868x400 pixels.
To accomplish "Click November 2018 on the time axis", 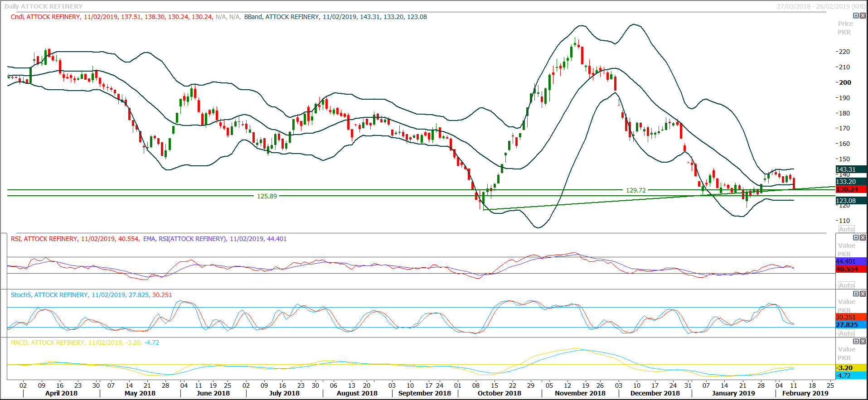I will click(580, 393).
